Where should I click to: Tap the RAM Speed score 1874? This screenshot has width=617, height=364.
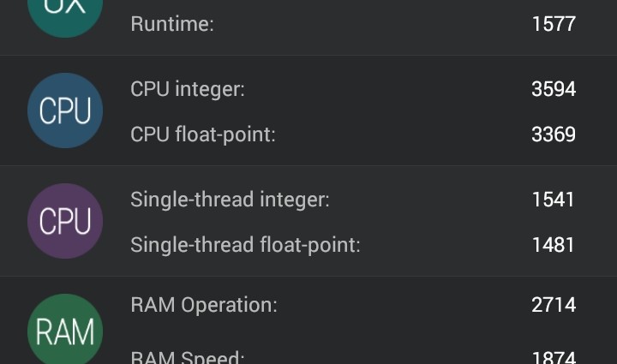553,356
